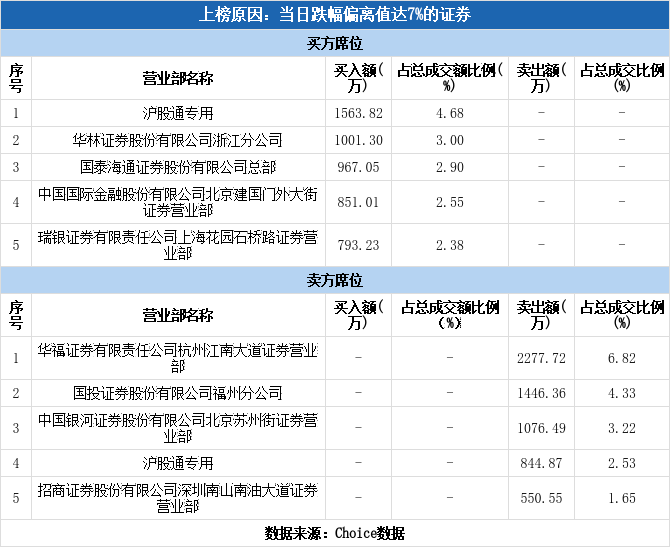Select sell amount 1446.36
Image resolution: width=670 pixels, height=547 pixels.
(x=541, y=393)
